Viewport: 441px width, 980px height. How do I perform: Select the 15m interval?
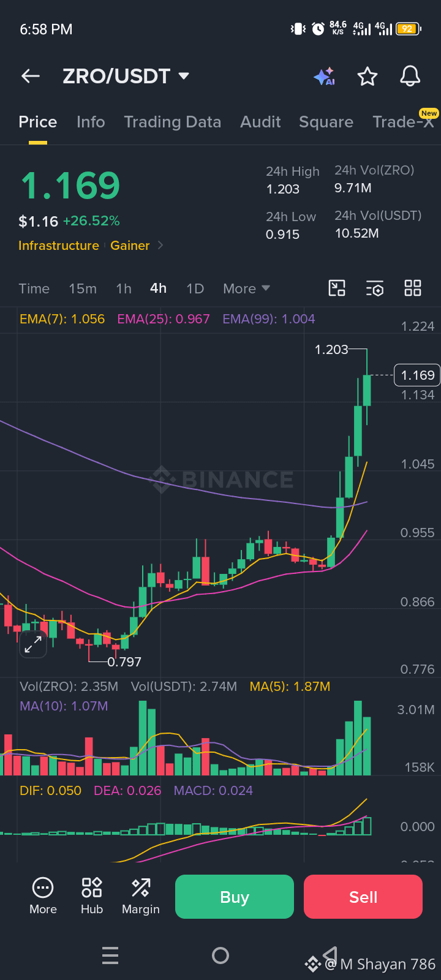[83, 288]
